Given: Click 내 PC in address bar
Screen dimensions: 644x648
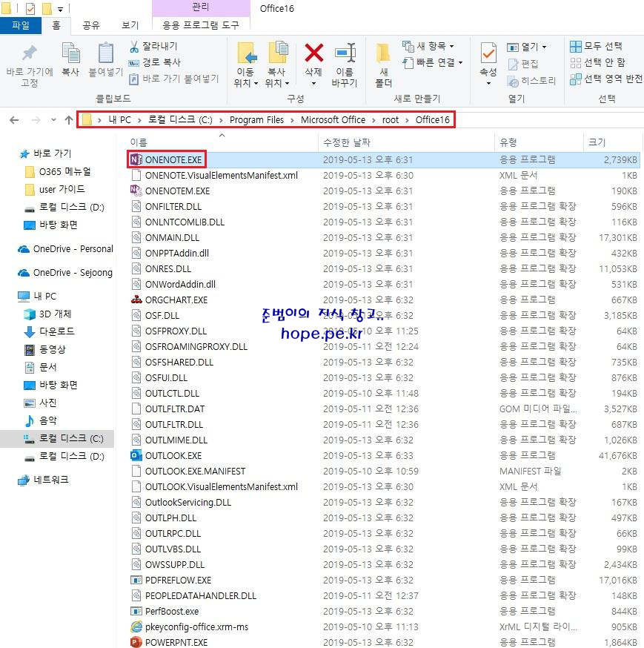Looking at the screenshot, I should click(120, 120).
